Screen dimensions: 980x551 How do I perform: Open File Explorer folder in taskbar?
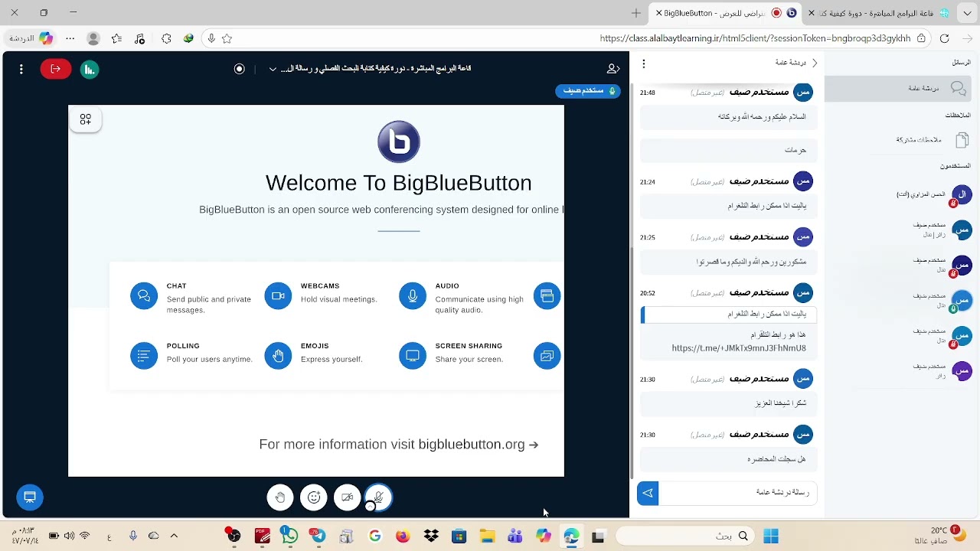pyautogui.click(x=487, y=536)
